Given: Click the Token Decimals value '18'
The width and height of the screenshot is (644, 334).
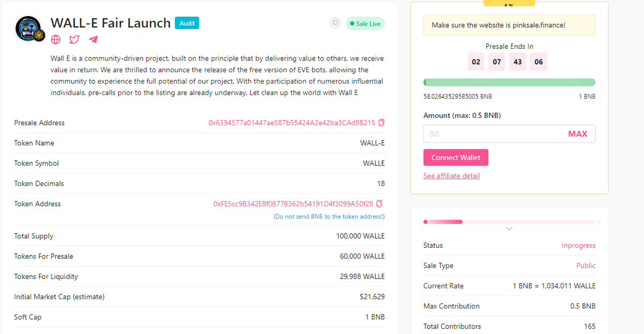Looking at the screenshot, I should (x=381, y=184).
